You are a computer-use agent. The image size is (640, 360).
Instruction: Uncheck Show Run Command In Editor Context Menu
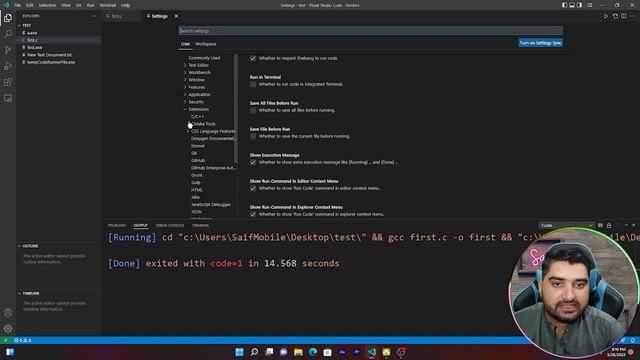pyautogui.click(x=253, y=189)
